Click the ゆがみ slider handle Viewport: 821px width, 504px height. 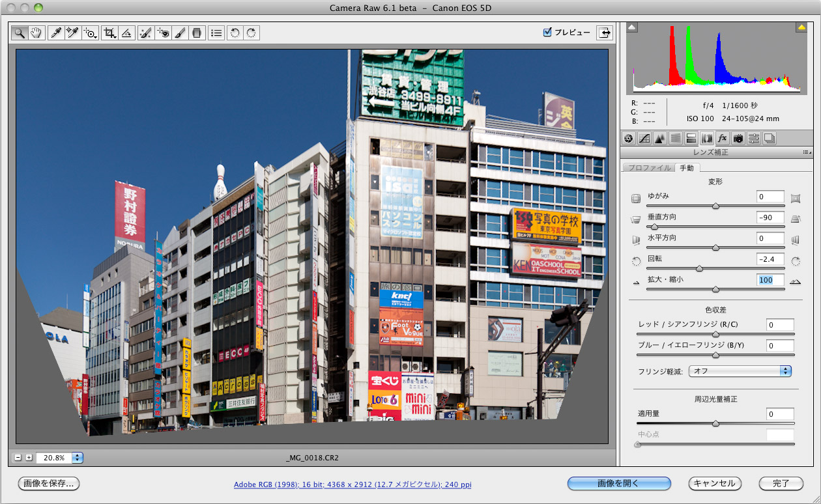[715, 206]
